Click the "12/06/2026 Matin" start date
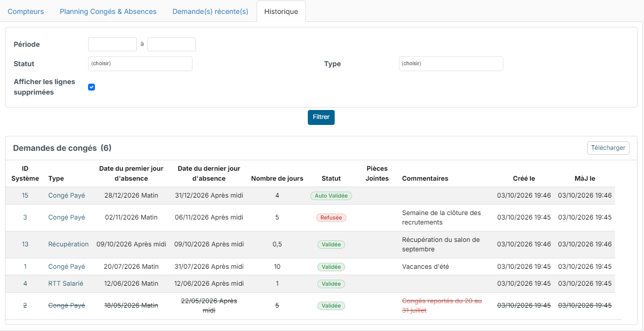The image size is (644, 331). (x=131, y=284)
